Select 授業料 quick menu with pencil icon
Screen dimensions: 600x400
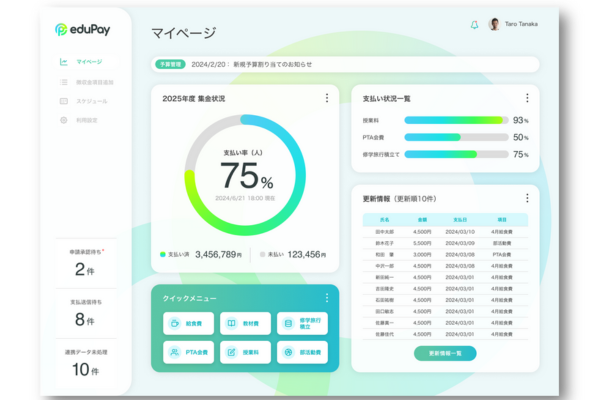pyautogui.click(x=246, y=352)
